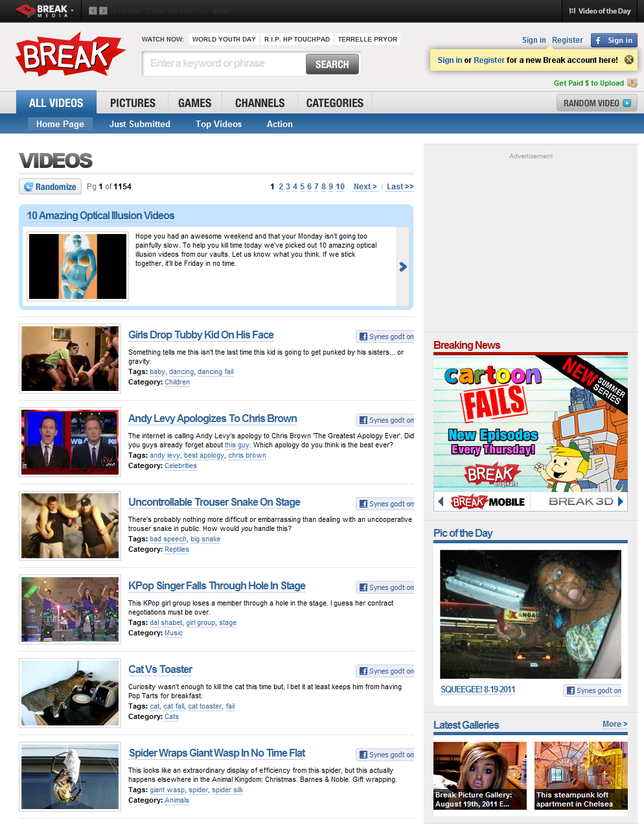Screen dimensions: 644x824
Task: Click Optical Illusion featured thumbnail
Action: (78, 266)
